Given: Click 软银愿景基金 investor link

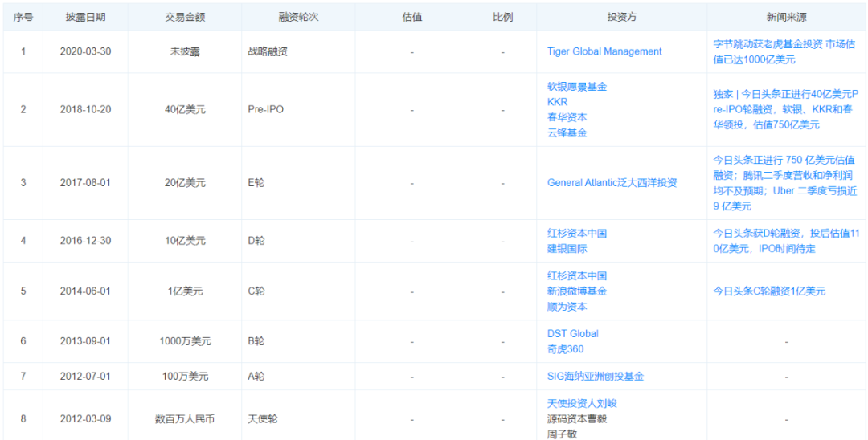Looking at the screenshot, I should point(577,87).
